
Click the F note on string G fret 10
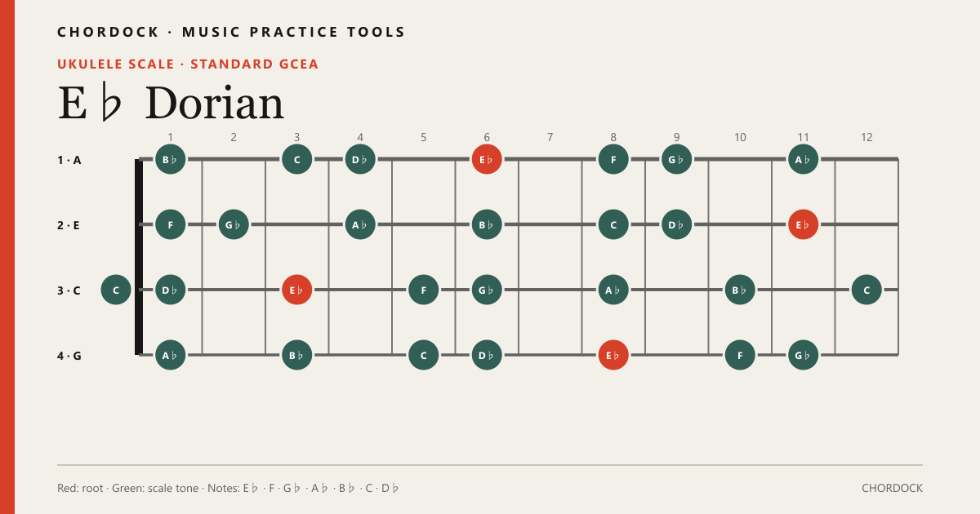pyautogui.click(x=740, y=355)
